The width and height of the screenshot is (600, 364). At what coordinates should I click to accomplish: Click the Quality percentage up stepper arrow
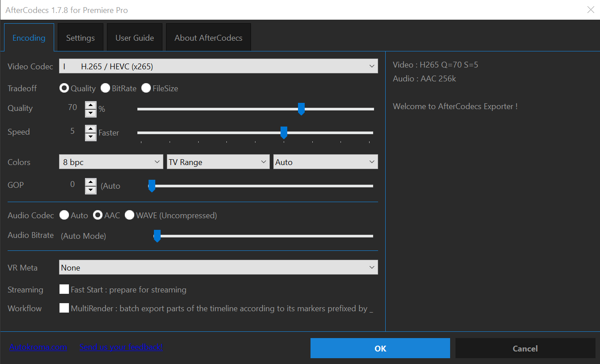[x=90, y=105]
